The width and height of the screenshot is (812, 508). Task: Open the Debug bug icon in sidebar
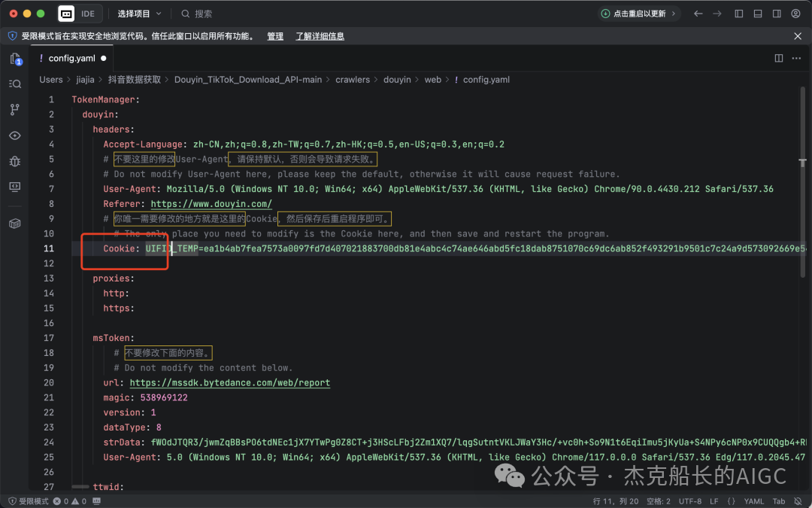15,161
